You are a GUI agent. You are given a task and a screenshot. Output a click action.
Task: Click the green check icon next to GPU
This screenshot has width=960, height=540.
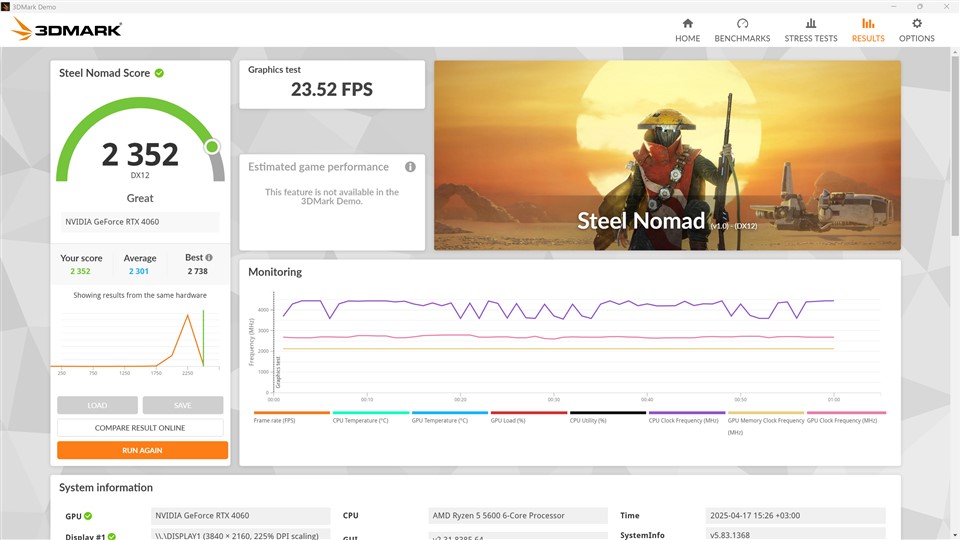click(x=88, y=516)
